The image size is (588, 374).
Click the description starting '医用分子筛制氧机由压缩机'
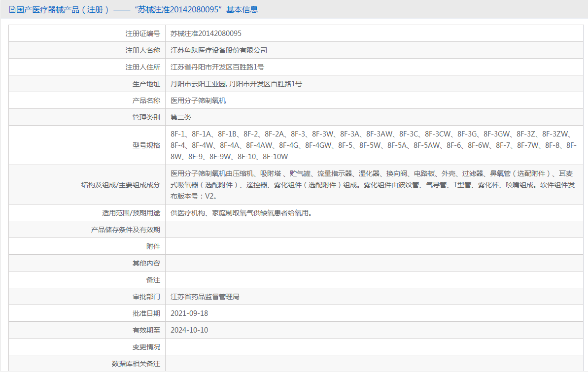coord(373,185)
